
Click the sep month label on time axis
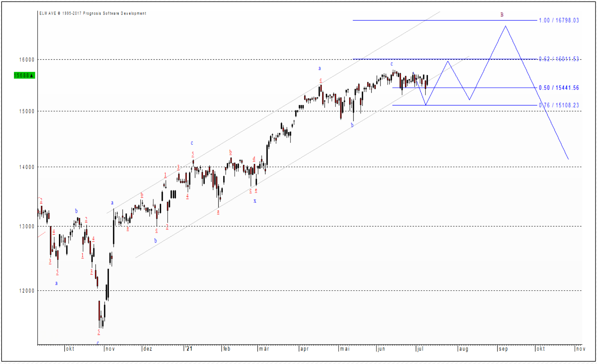(x=503, y=349)
